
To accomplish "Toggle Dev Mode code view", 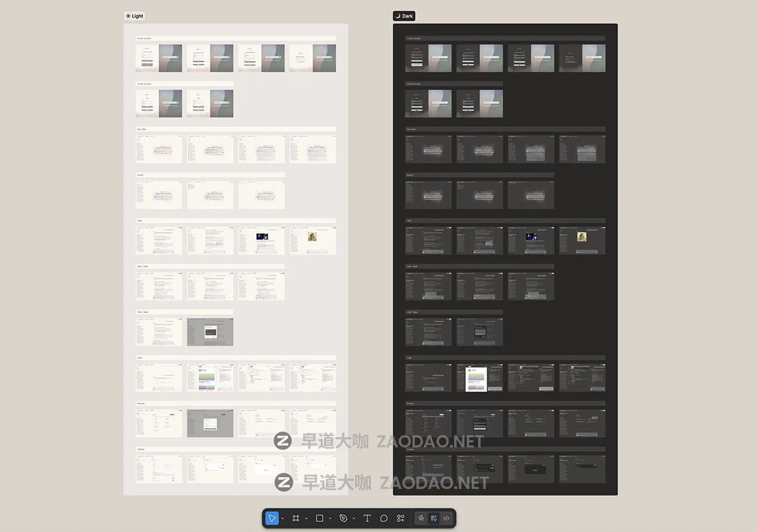I will 446,518.
